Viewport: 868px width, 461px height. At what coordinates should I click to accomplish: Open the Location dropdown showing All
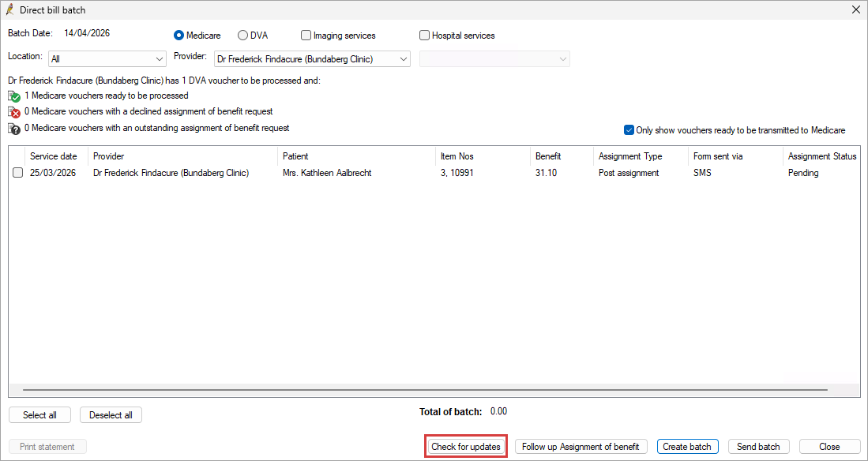click(x=107, y=58)
